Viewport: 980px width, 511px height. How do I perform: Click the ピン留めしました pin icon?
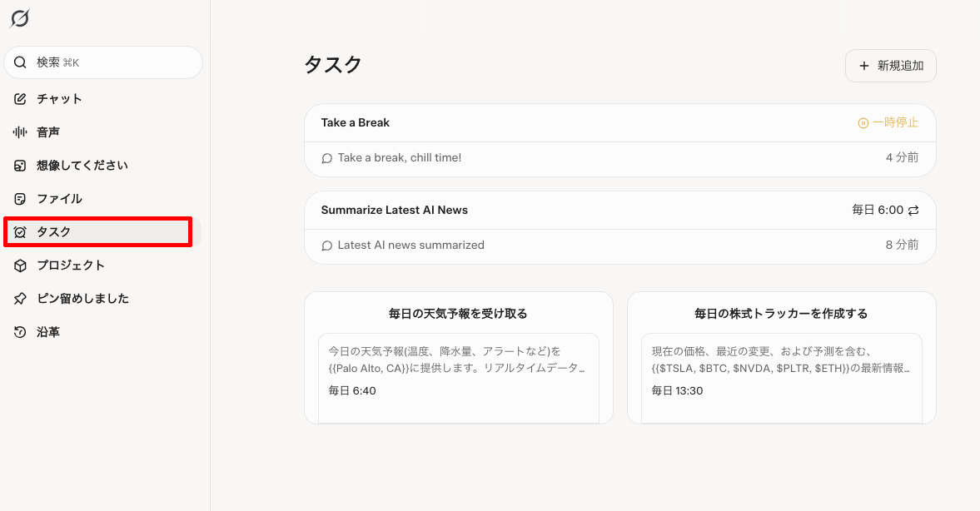coord(21,299)
